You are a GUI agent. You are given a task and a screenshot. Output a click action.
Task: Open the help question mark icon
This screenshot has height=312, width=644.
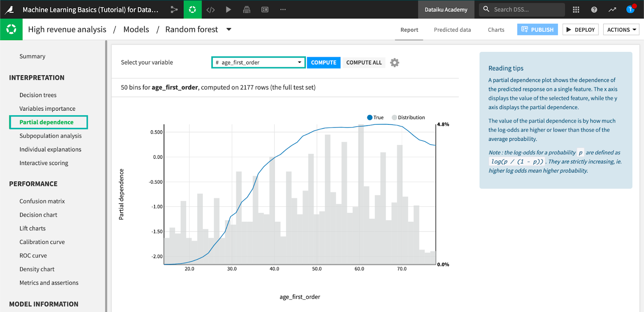point(594,9)
